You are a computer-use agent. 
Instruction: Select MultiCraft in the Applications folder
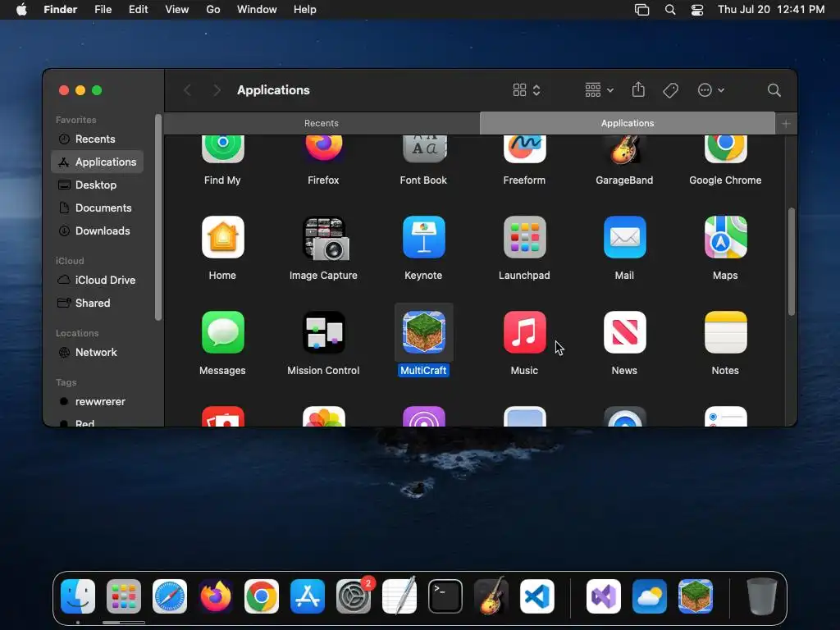point(424,332)
